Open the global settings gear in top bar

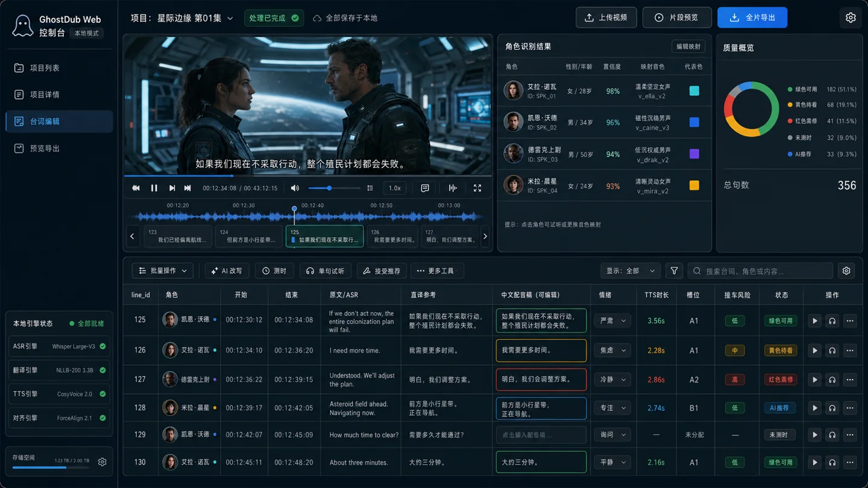tap(851, 17)
